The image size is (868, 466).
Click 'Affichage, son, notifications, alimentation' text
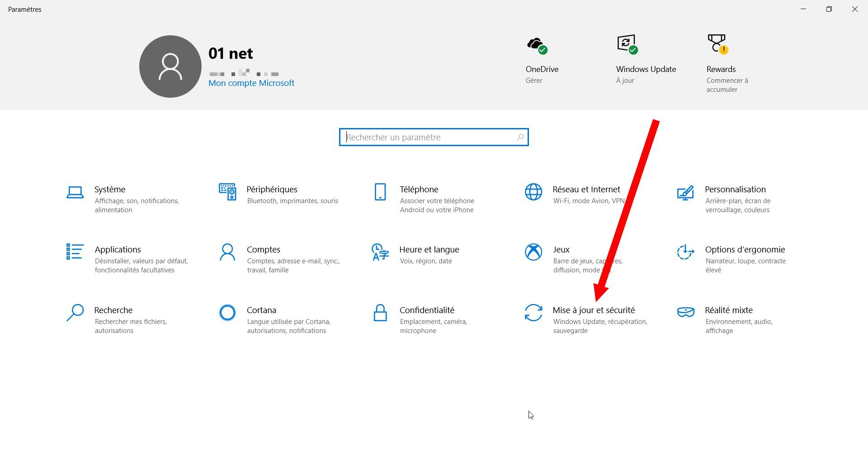tap(137, 205)
